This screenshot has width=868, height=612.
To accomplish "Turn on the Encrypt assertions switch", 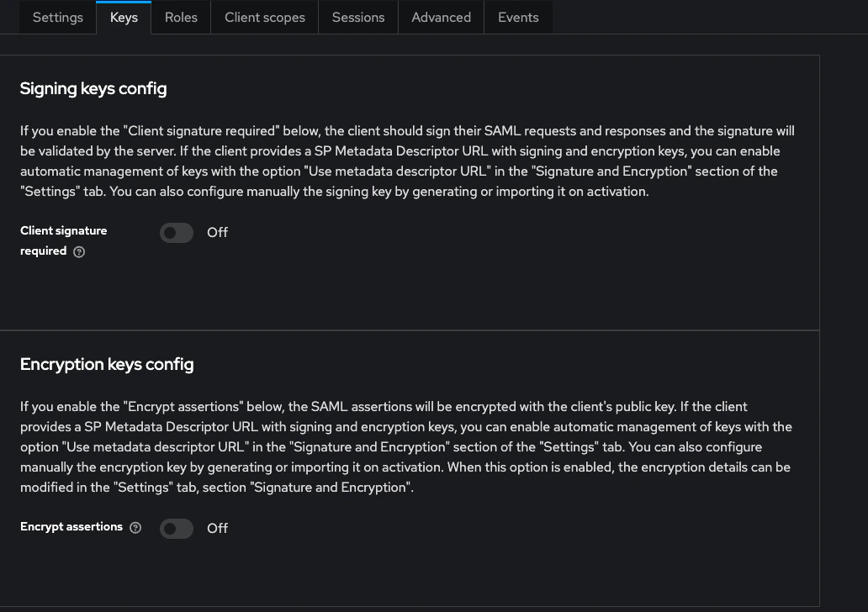I will coord(177,529).
